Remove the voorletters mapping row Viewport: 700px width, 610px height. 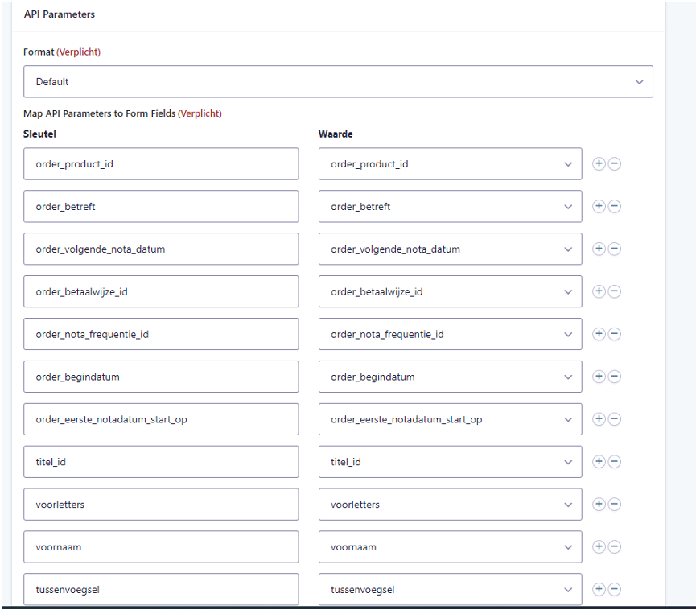(x=614, y=505)
